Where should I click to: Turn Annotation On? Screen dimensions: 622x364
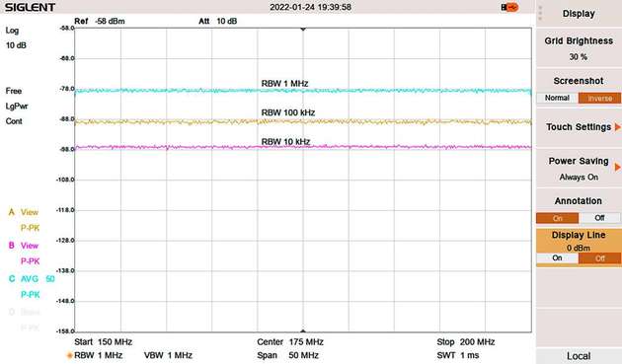(x=558, y=218)
